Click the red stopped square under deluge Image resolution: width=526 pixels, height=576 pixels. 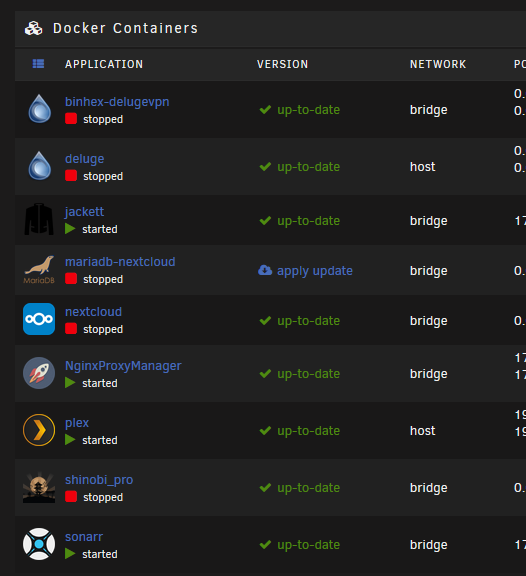click(71, 176)
